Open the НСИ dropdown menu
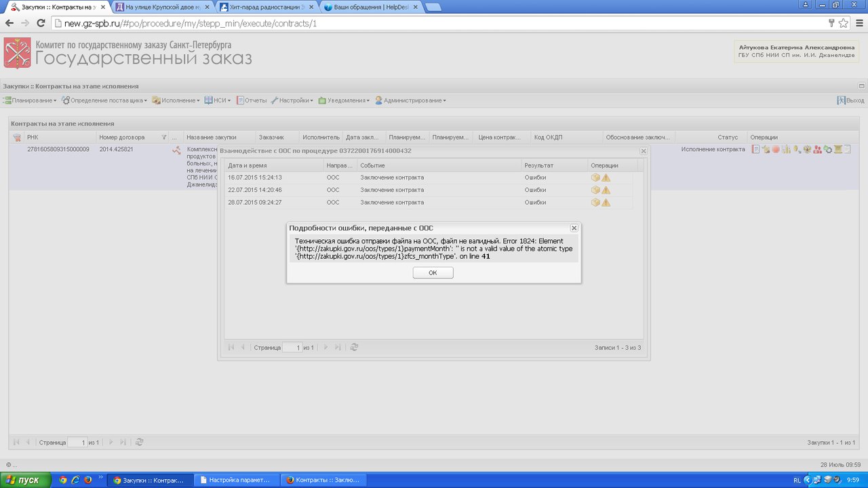Screen dimensions: 868x488 (x=218, y=100)
